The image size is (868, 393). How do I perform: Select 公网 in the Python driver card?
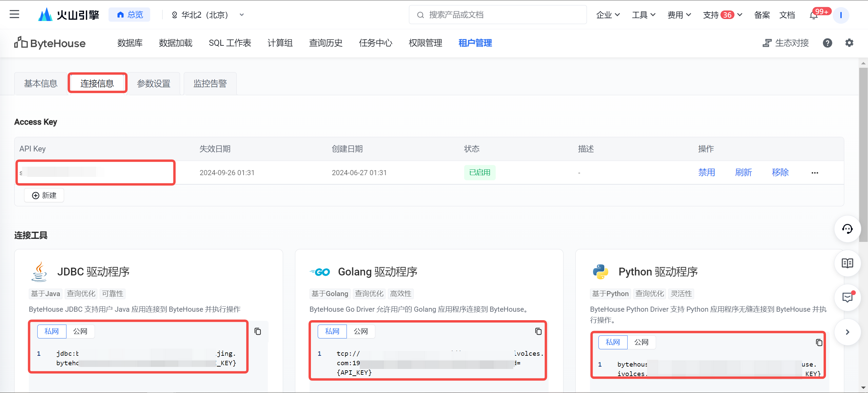point(642,342)
